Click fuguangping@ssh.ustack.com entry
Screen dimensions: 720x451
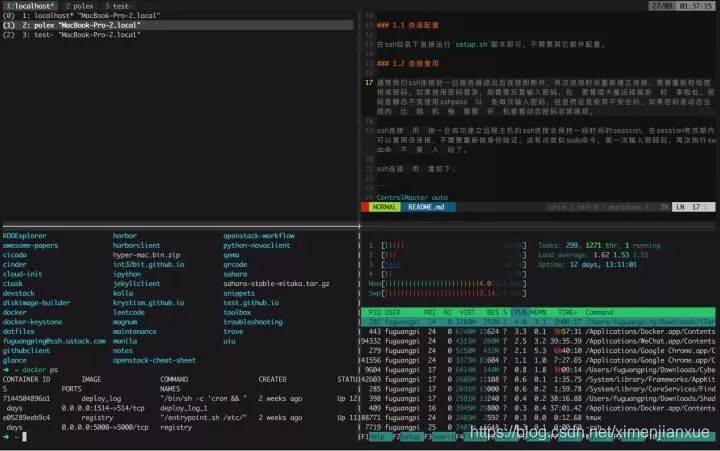click(54, 341)
